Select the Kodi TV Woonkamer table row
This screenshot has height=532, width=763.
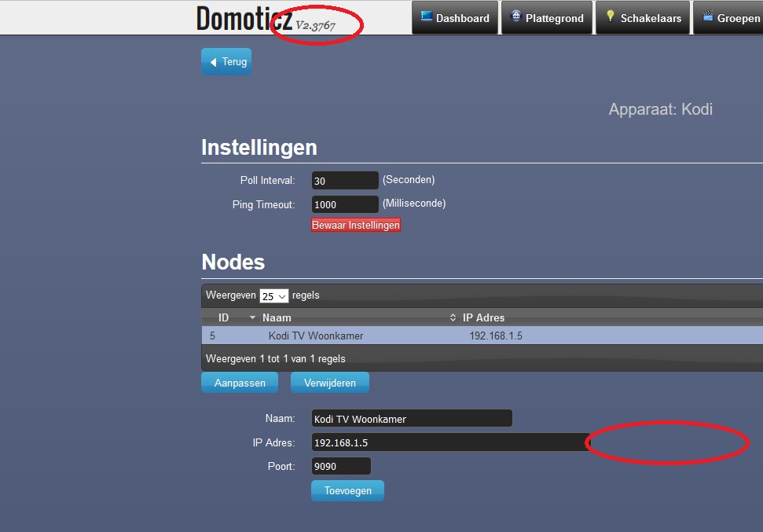482,336
